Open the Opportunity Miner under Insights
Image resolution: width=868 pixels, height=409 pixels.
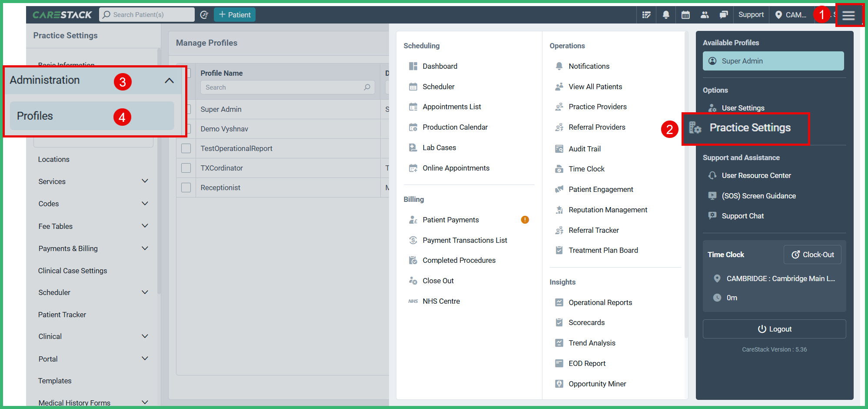597,383
